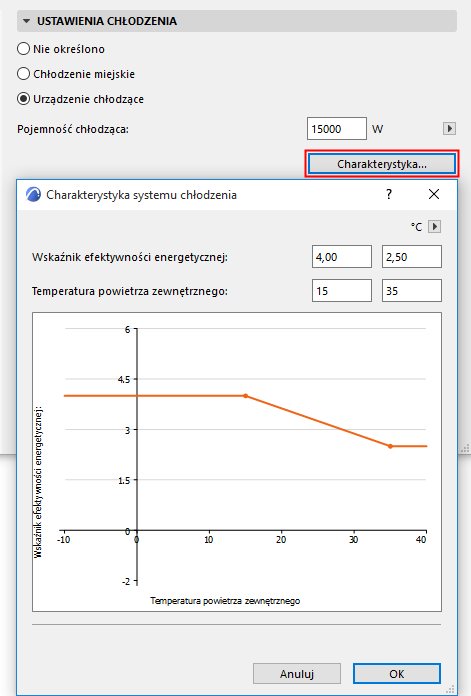This screenshot has height=696, width=471.
Task: Open the help question mark in the dialog
Action: coord(389,194)
